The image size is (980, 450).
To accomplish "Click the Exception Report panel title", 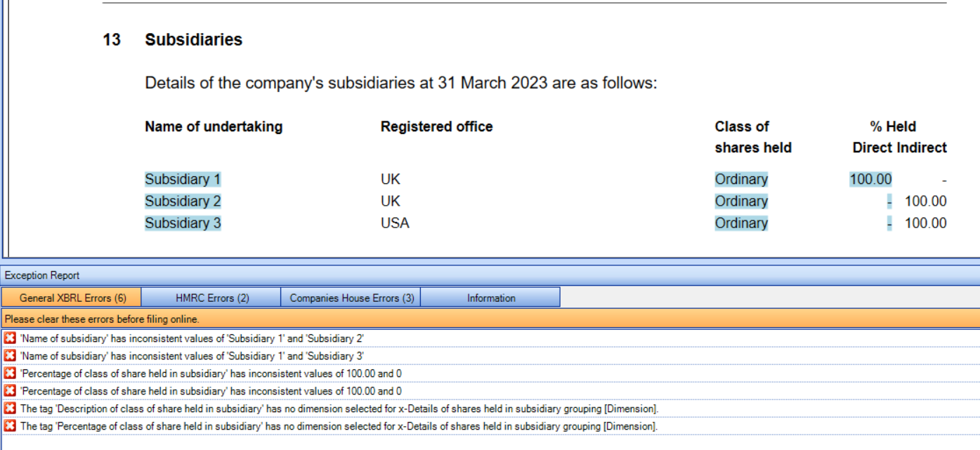I will tap(42, 275).
